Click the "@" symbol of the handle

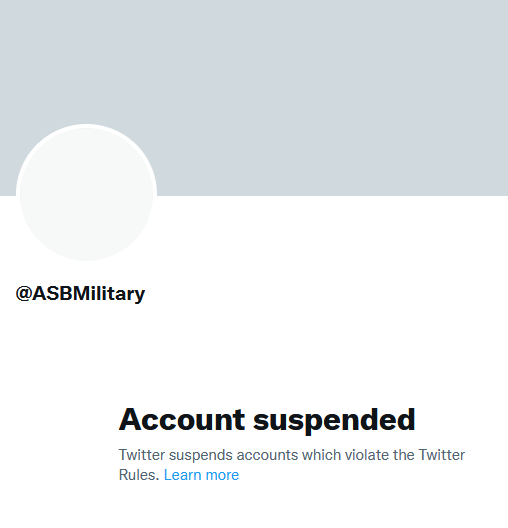[24, 293]
